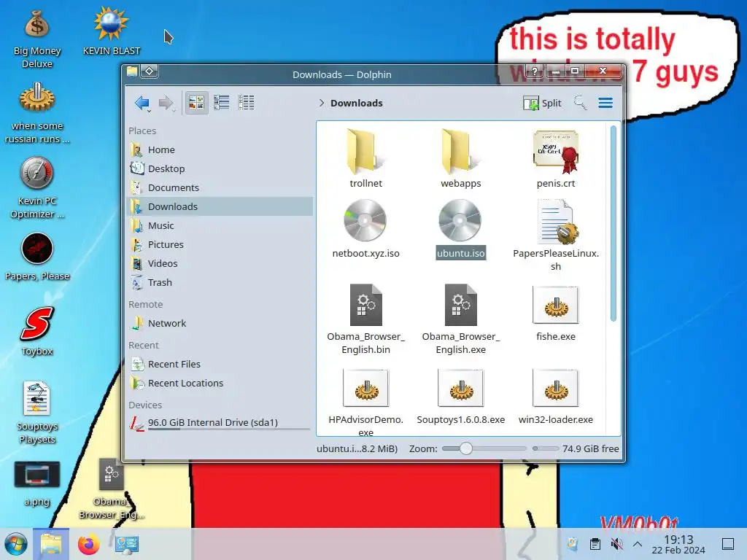Viewport: 747px width, 560px height.
Task: Click the show desktop tray button
Action: pyautogui.click(x=728, y=544)
